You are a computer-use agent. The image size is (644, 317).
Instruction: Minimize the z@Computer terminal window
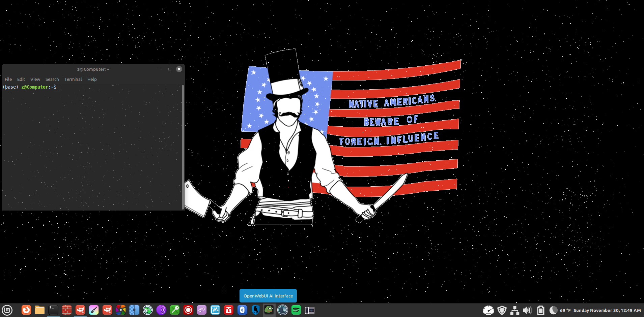pyautogui.click(x=160, y=69)
